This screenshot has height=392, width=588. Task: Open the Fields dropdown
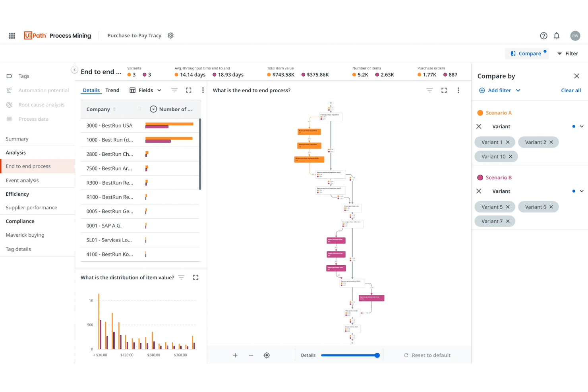[x=145, y=90]
